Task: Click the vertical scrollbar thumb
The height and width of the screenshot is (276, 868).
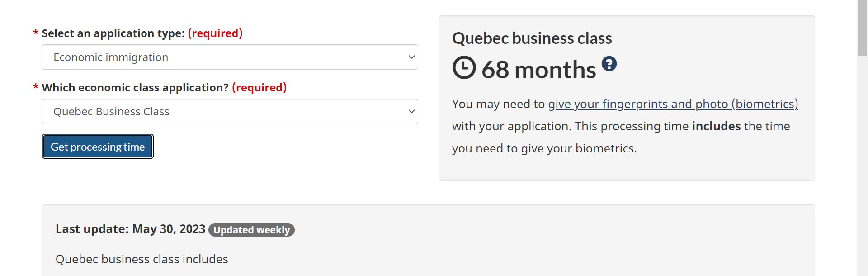Action: 862,27
